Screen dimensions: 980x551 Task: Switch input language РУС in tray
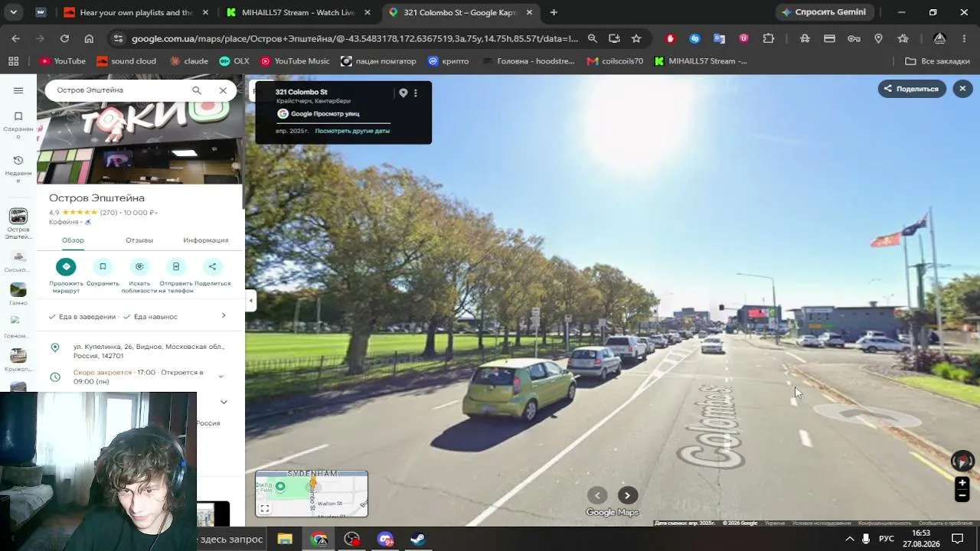click(x=887, y=539)
